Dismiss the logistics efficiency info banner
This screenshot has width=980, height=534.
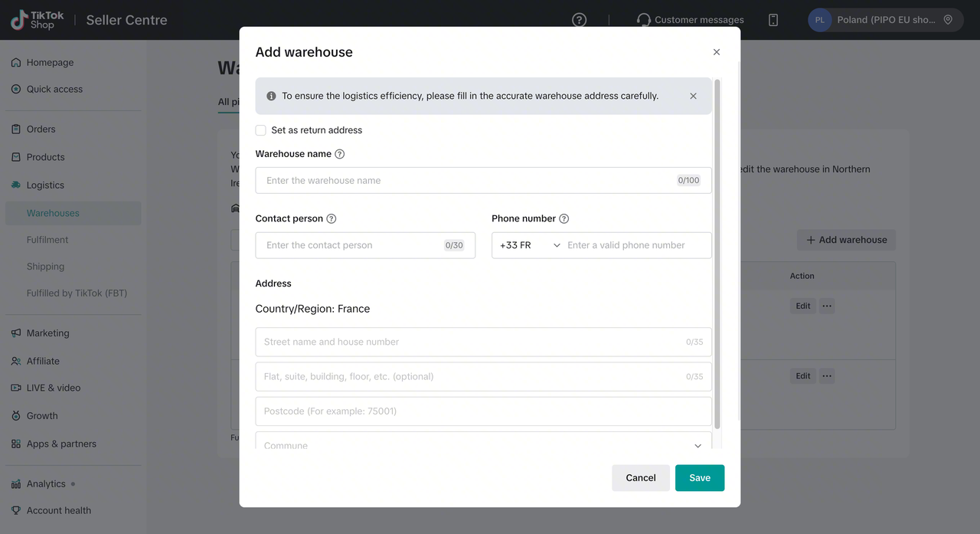tap(693, 96)
